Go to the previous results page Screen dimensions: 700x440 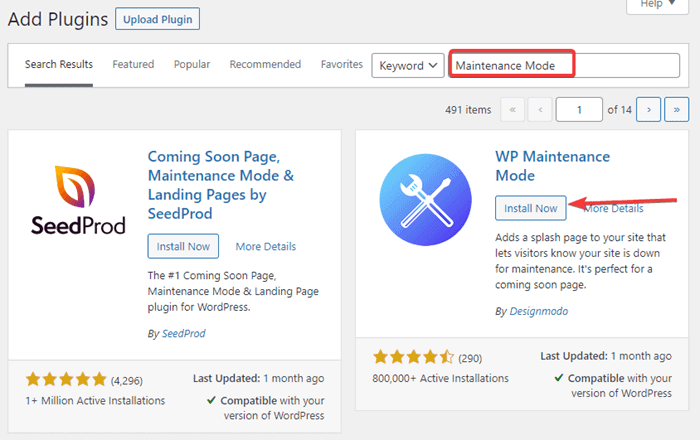540,109
